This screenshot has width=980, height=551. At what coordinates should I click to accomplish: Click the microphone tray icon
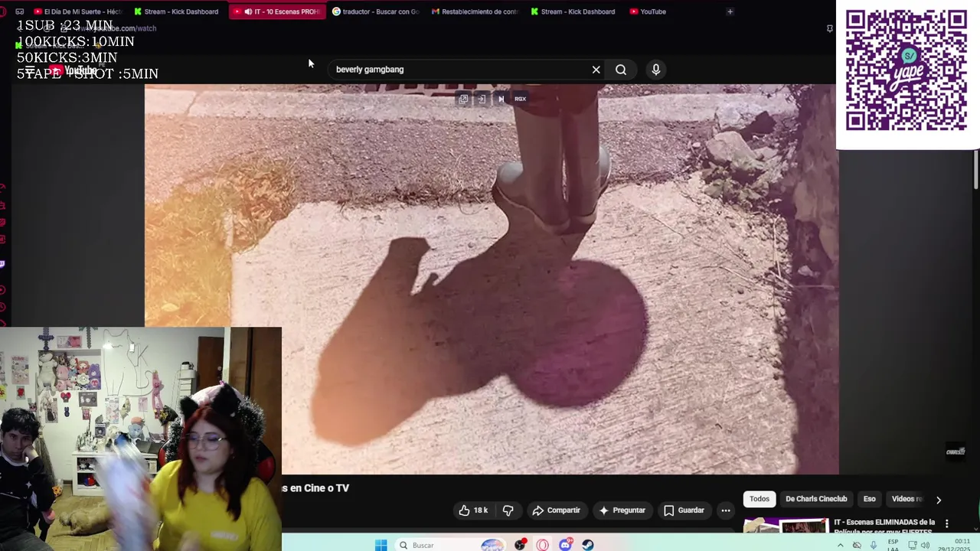pos(874,545)
